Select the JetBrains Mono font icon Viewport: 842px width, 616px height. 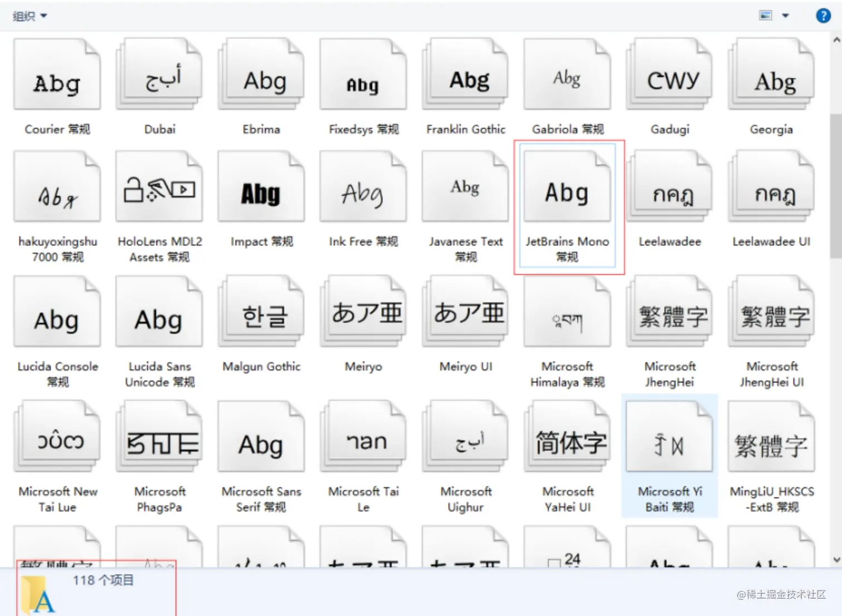point(567,187)
